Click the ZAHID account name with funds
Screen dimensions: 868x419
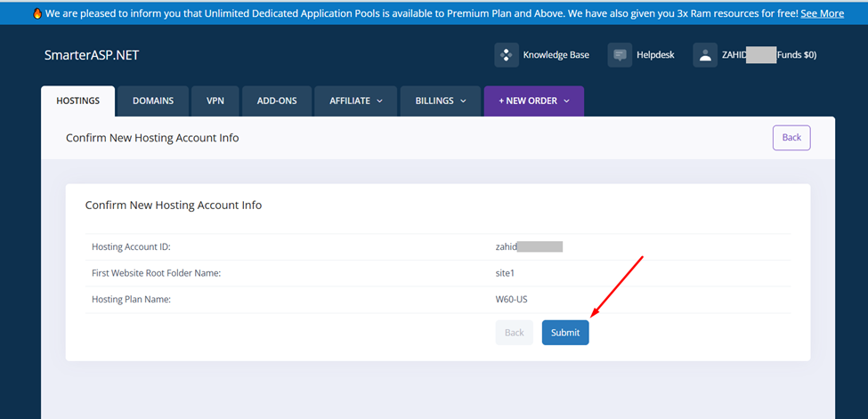click(769, 55)
